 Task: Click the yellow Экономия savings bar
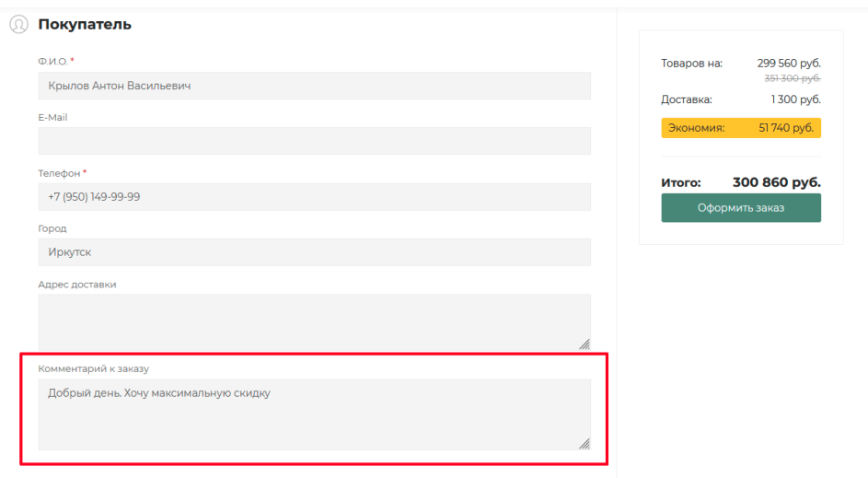741,128
